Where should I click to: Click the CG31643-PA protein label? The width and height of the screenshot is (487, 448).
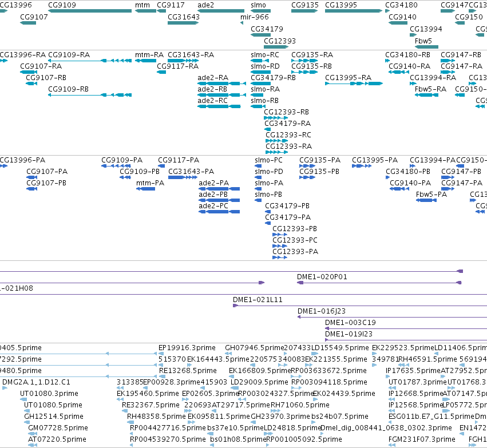[191, 172]
